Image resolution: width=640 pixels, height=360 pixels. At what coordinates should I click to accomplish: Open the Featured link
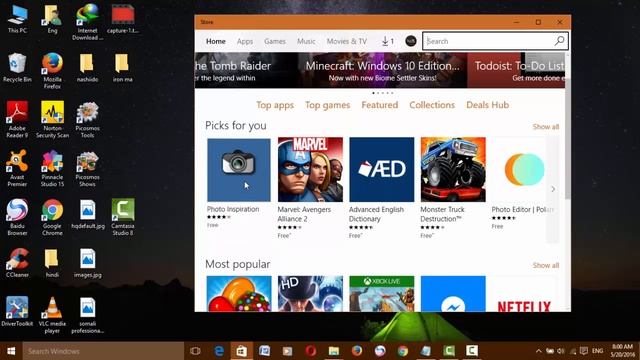(380, 105)
